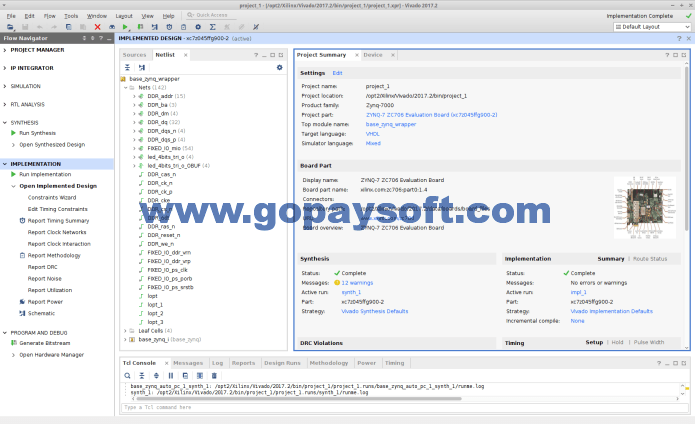Click the clipboard report toolbar icon

184,27
